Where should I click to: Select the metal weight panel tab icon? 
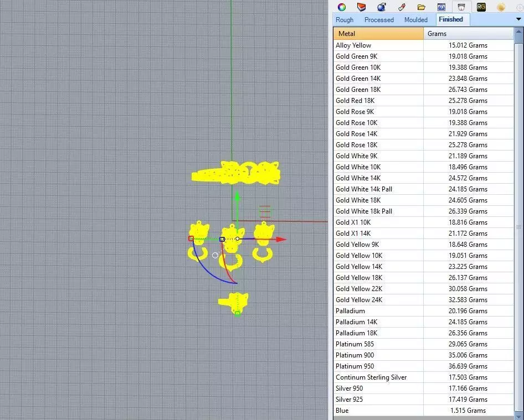(461, 7)
